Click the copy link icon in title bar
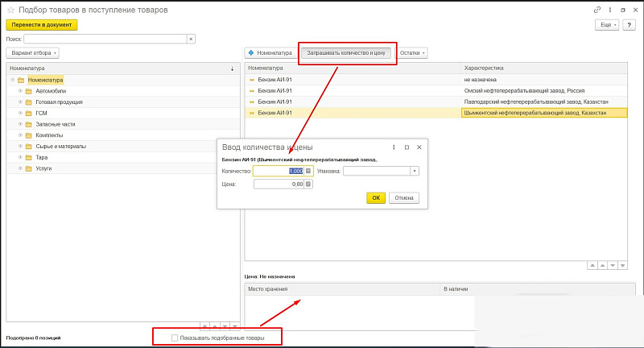The width and height of the screenshot is (644, 348). (597, 9)
